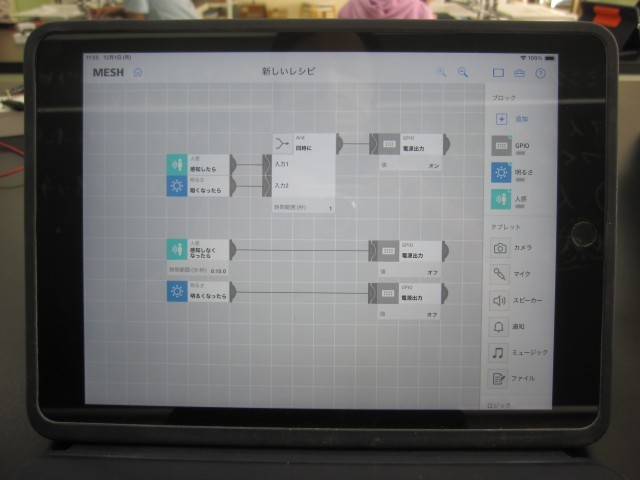
Task: Select the And 同時に logic block
Action: (x=303, y=144)
